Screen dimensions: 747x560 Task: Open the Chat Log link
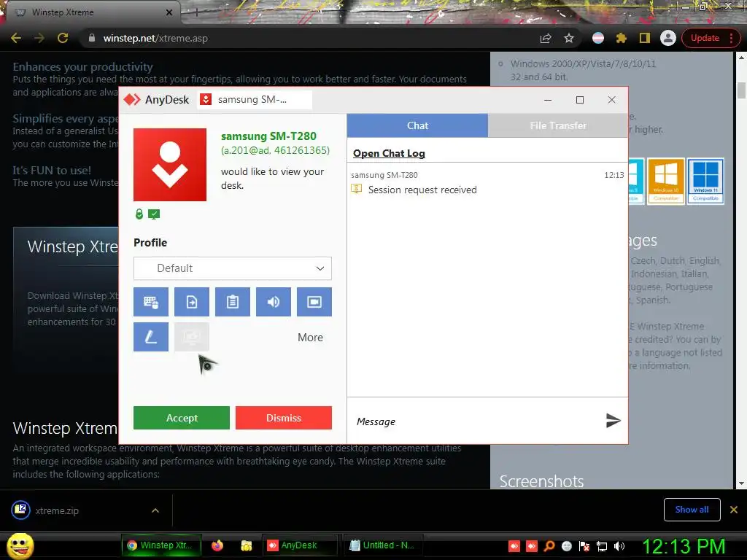click(389, 153)
